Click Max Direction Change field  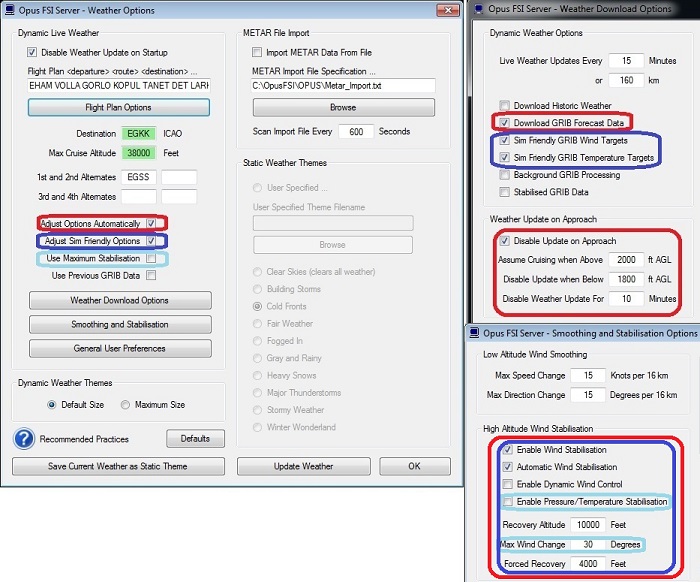588,395
